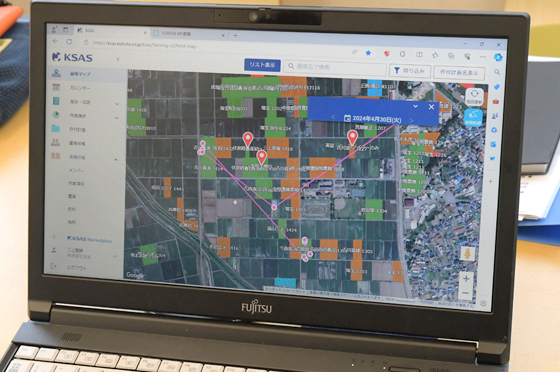Click the red calendar icon in sidebar
560x372 pixels.
coord(56,87)
